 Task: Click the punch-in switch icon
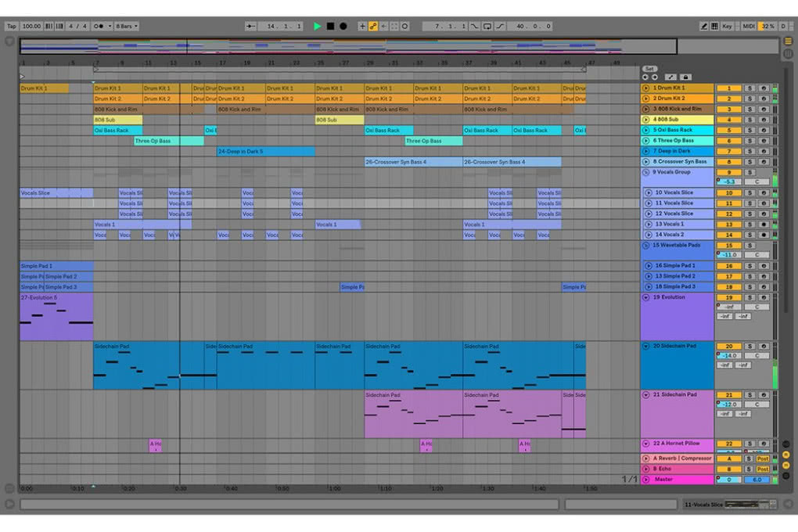[x=474, y=26]
